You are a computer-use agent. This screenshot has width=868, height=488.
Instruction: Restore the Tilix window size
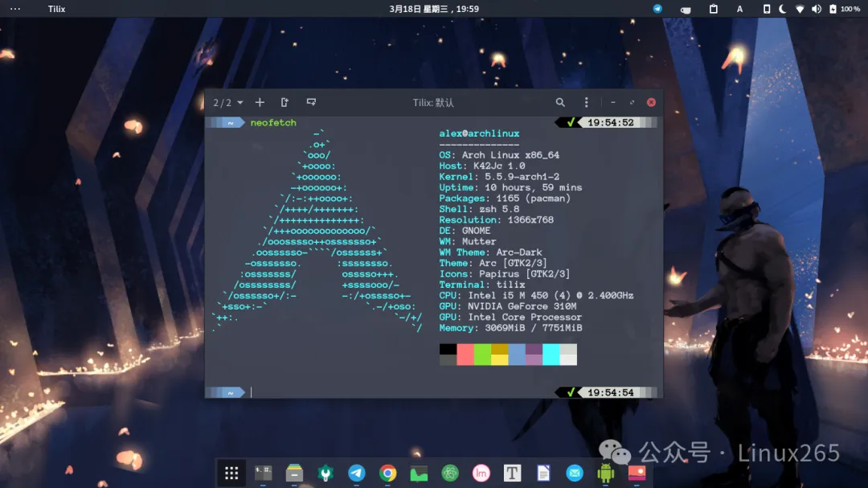pyautogui.click(x=632, y=102)
